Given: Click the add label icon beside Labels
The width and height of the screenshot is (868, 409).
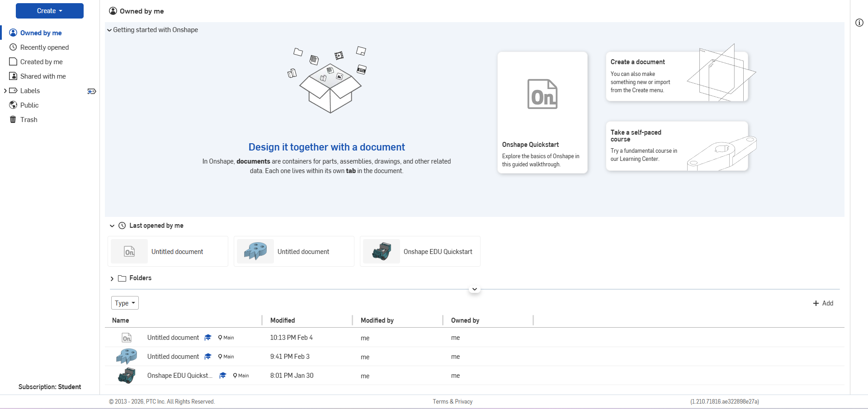Looking at the screenshot, I should 92,91.
